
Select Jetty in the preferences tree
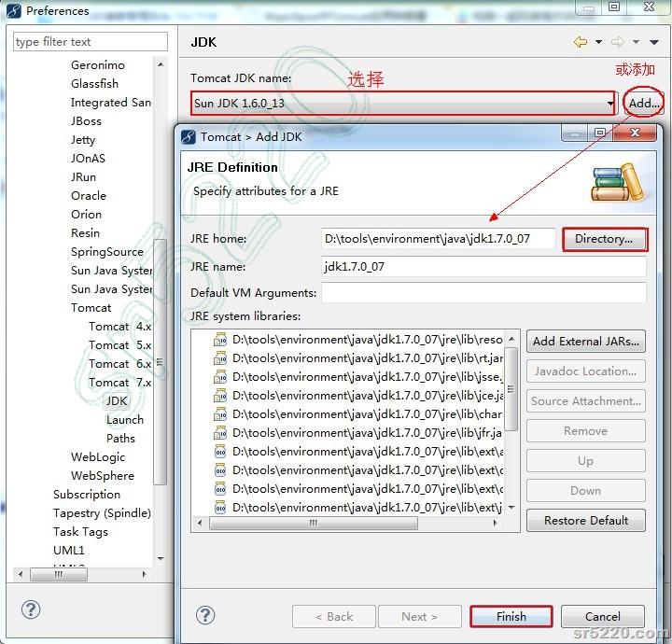pyautogui.click(x=83, y=140)
